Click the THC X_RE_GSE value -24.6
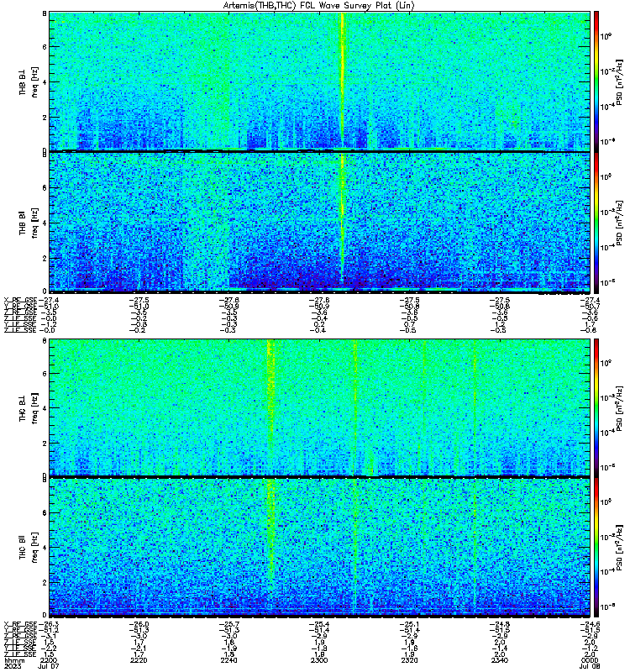Image resolution: width=630 pixels, height=672 pixels. pos(590,624)
